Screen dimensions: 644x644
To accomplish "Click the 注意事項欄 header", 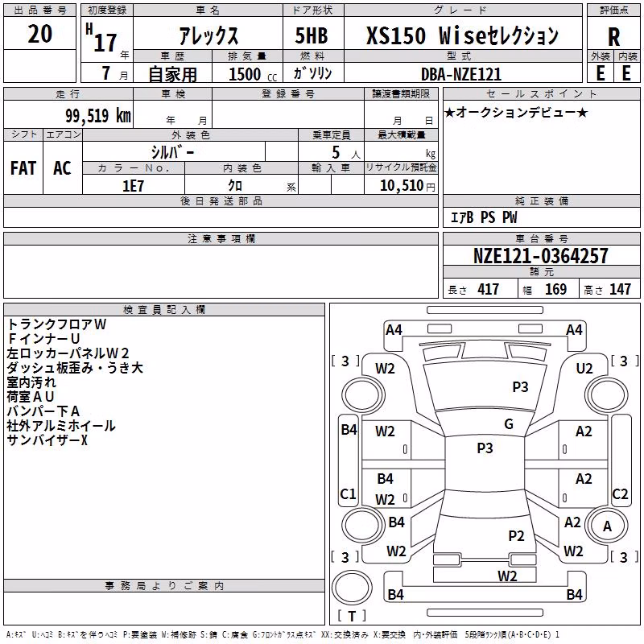I will (221, 238).
